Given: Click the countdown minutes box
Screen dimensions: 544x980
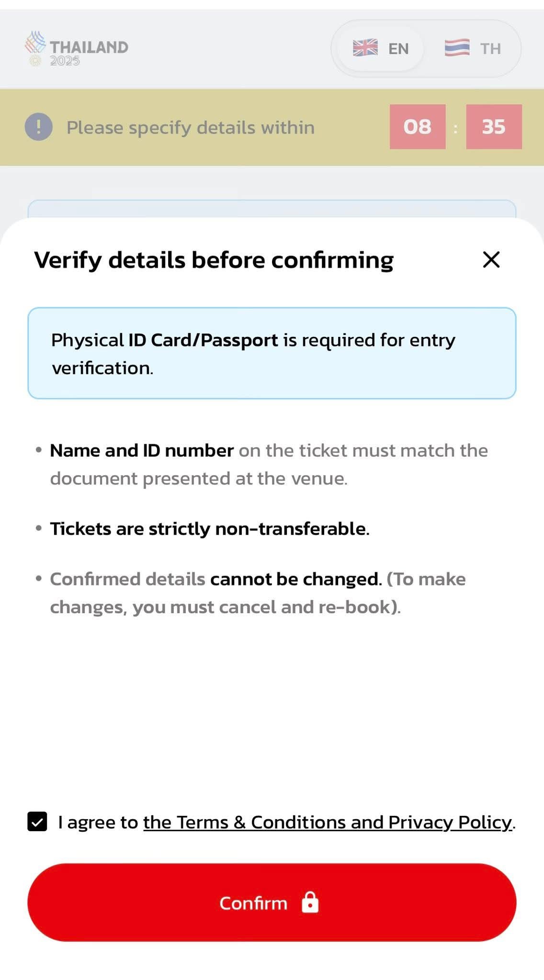Looking at the screenshot, I should click(x=418, y=127).
